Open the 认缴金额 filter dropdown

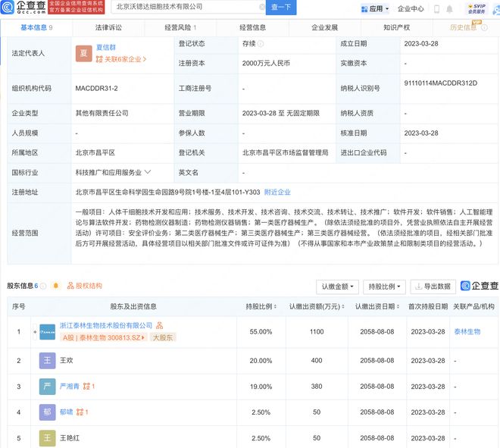point(337,287)
